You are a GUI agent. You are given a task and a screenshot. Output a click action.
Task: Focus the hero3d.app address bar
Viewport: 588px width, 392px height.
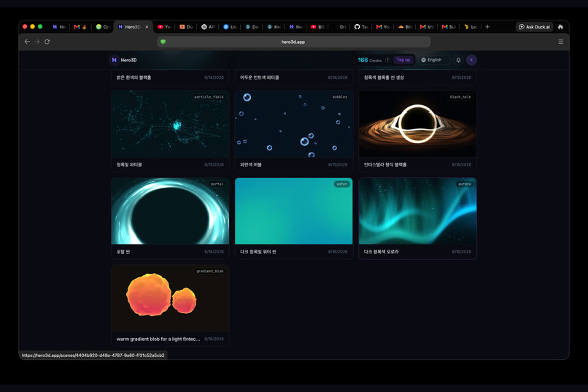point(293,42)
